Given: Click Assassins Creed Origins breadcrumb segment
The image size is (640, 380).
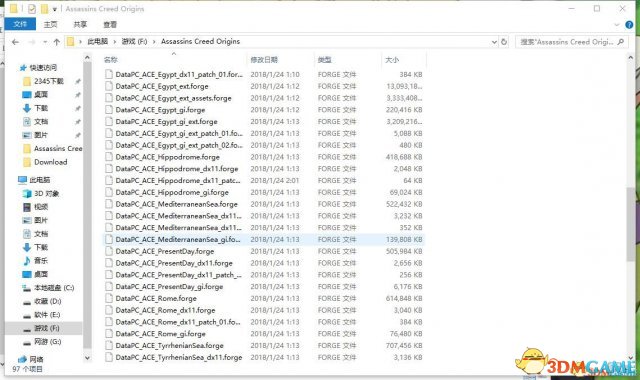Looking at the screenshot, I should 200,41.
